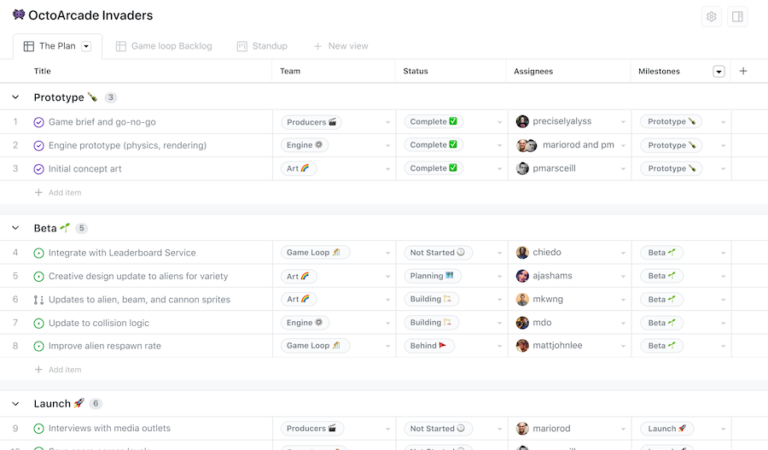Click open issue icon for Update to collision logic
Image resolution: width=768 pixels, height=450 pixels.
coord(39,323)
